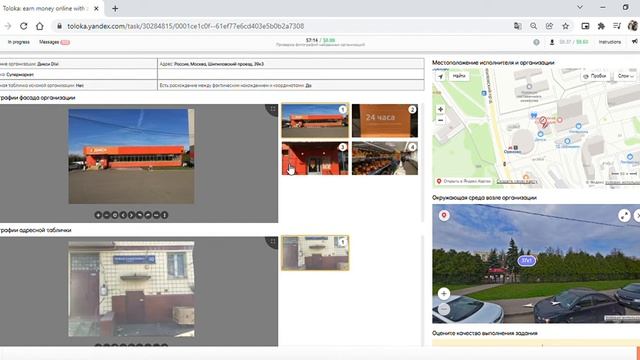Share this page via address bar icon
Screen dimensions: 640x360
coord(549,26)
